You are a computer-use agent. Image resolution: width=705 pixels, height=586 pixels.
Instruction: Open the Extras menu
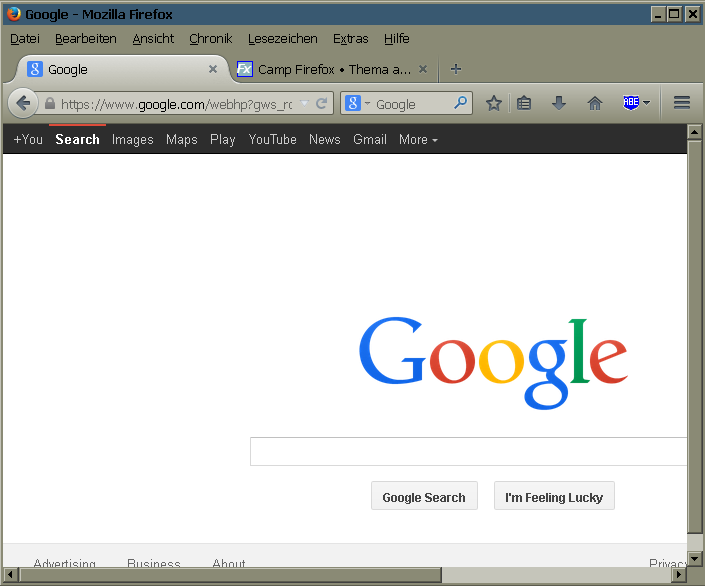[x=350, y=39]
